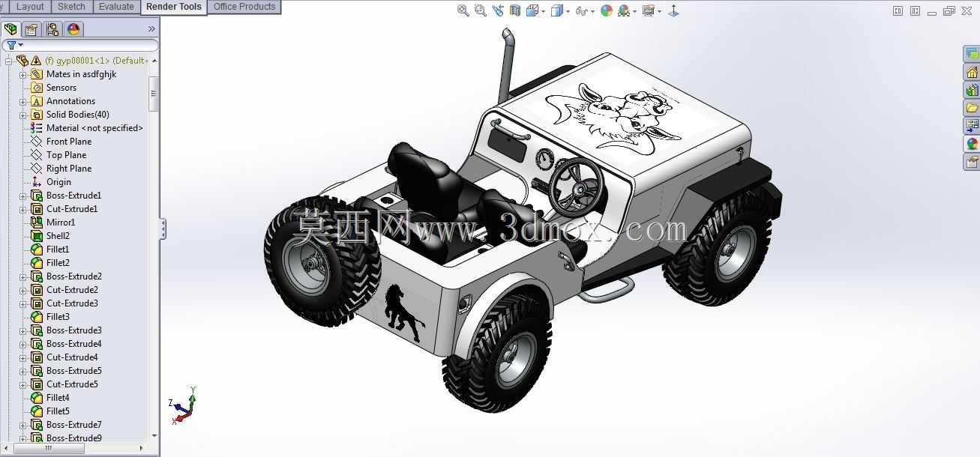The height and width of the screenshot is (457, 980).
Task: Switch to the ConfigurationManager tab
Action: [52, 29]
